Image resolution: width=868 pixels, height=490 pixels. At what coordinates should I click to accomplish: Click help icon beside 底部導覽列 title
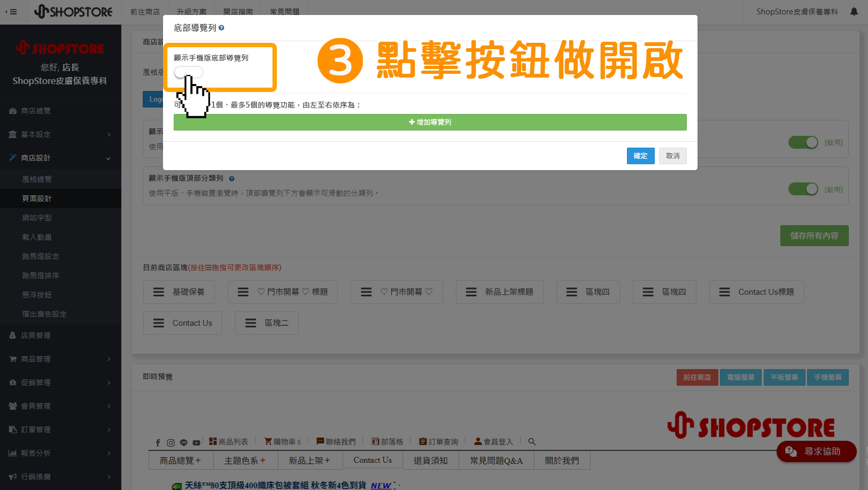pos(221,28)
